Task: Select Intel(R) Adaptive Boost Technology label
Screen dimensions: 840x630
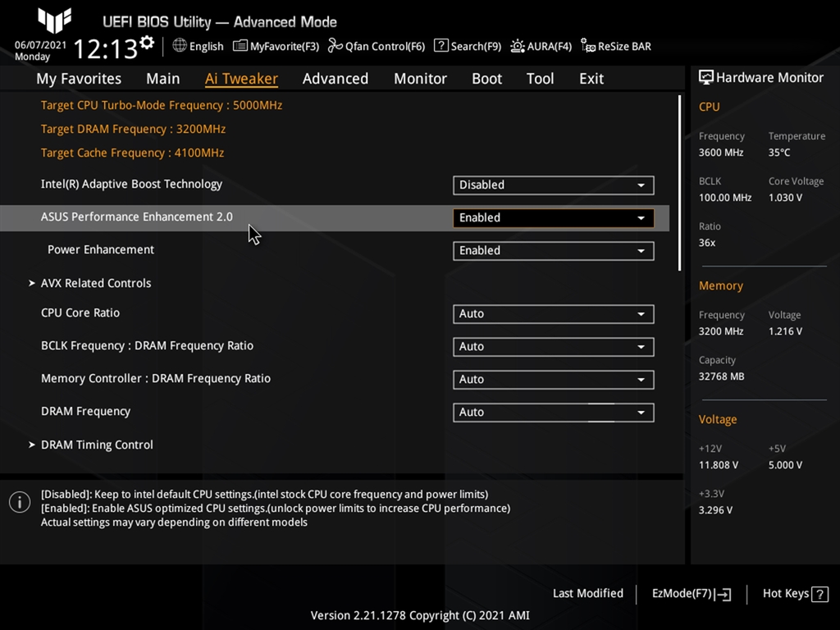Action: tap(131, 184)
